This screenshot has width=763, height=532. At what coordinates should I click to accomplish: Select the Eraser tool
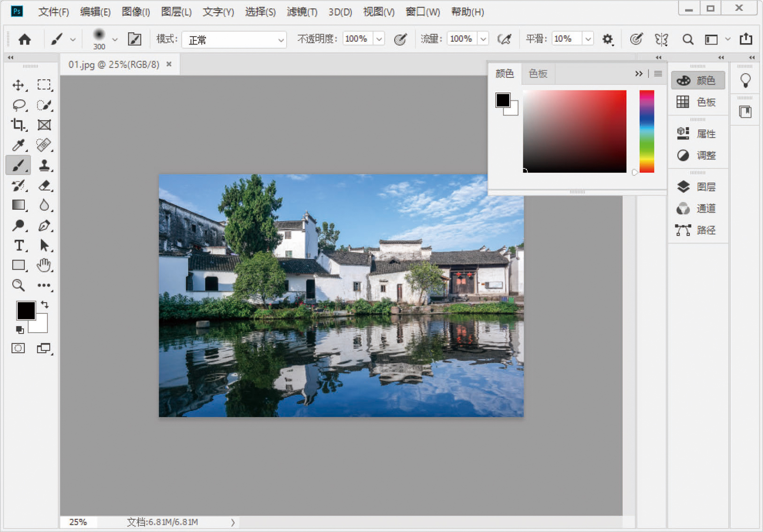click(44, 185)
